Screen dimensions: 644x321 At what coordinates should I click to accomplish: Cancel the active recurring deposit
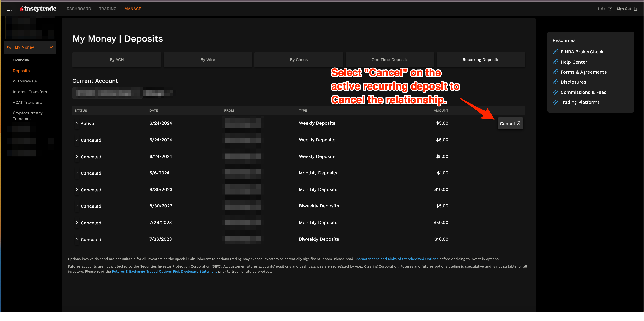(x=510, y=124)
